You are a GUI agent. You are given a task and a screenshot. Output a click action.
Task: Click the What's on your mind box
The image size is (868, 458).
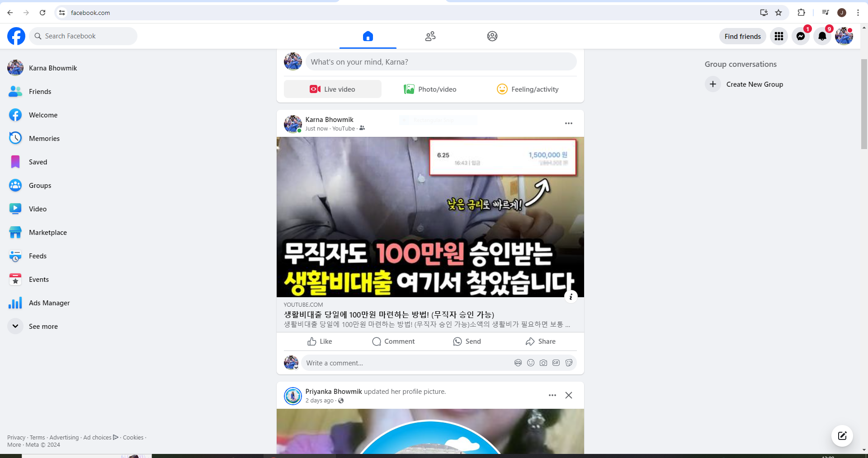tap(441, 62)
